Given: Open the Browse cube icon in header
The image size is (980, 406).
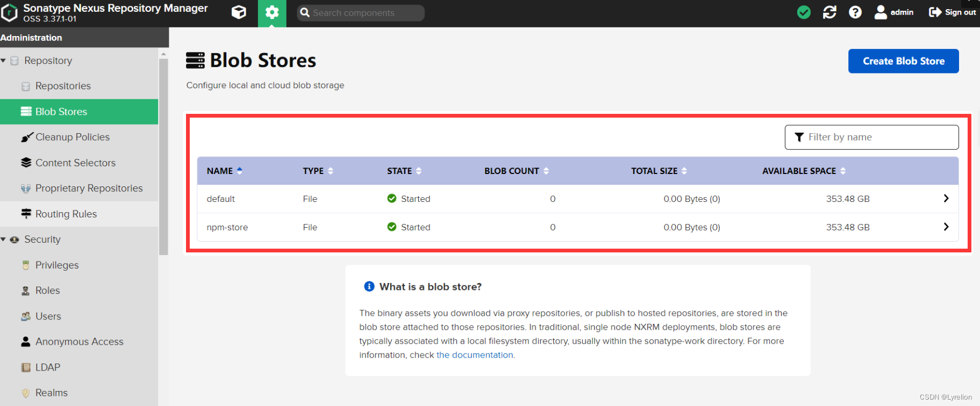Looking at the screenshot, I should (239, 12).
